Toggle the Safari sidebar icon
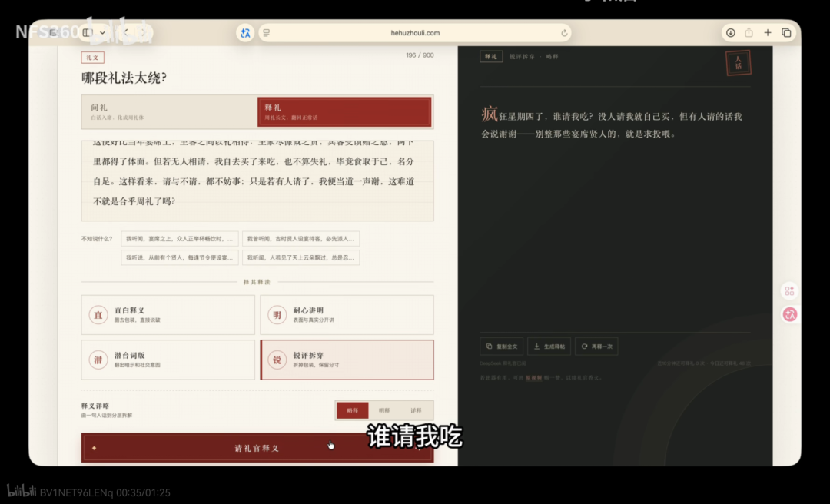Image resolution: width=830 pixels, height=504 pixels. click(88, 33)
